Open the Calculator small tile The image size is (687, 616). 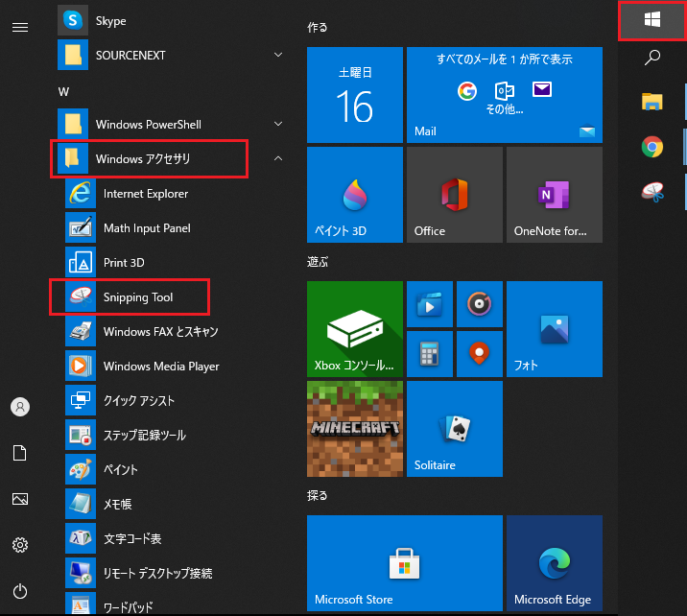(430, 354)
